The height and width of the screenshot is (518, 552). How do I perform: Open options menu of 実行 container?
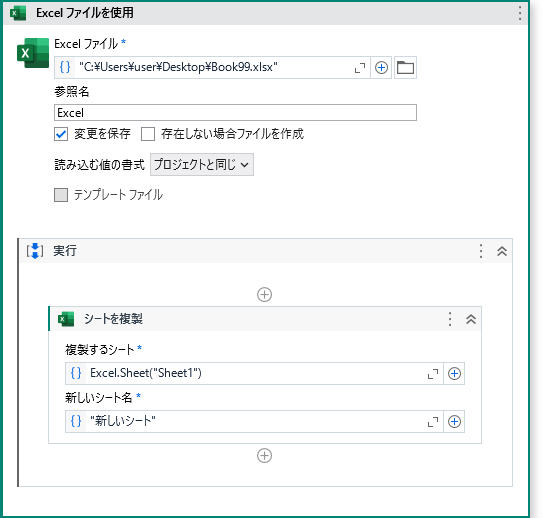tap(481, 251)
